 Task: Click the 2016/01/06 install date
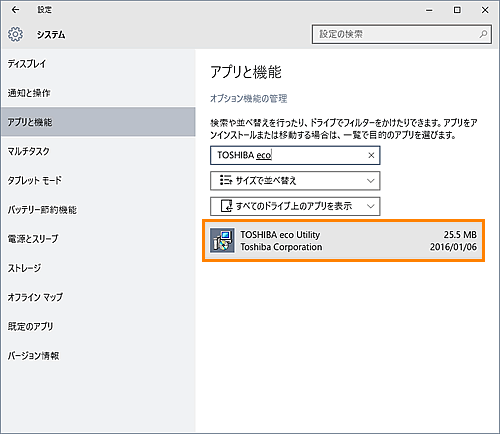point(453,247)
